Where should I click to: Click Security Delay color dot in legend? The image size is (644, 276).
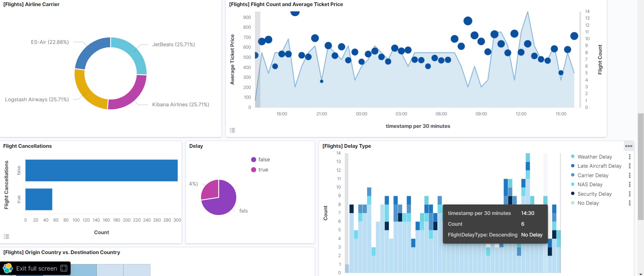(x=573, y=194)
